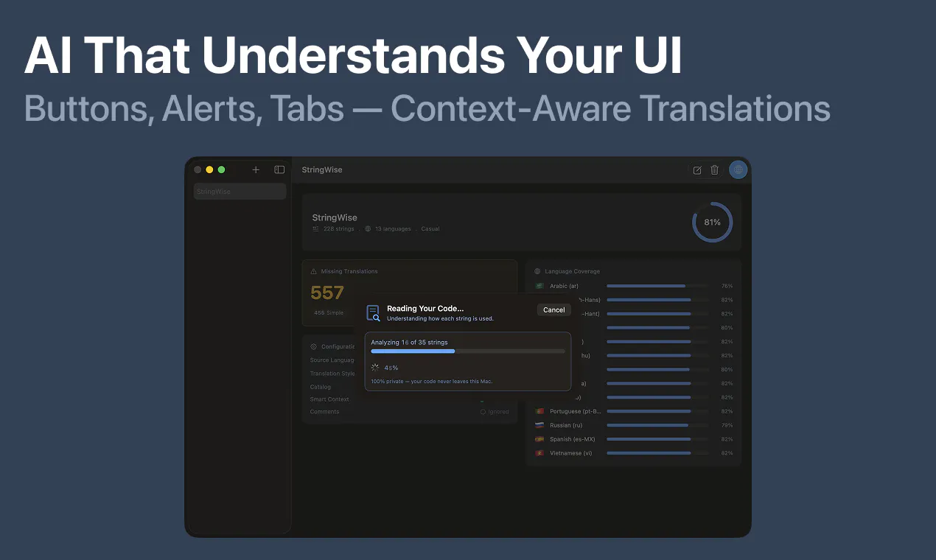Click the "Language Coverage" heading
Viewport: 936px width, 560px height.
573,271
